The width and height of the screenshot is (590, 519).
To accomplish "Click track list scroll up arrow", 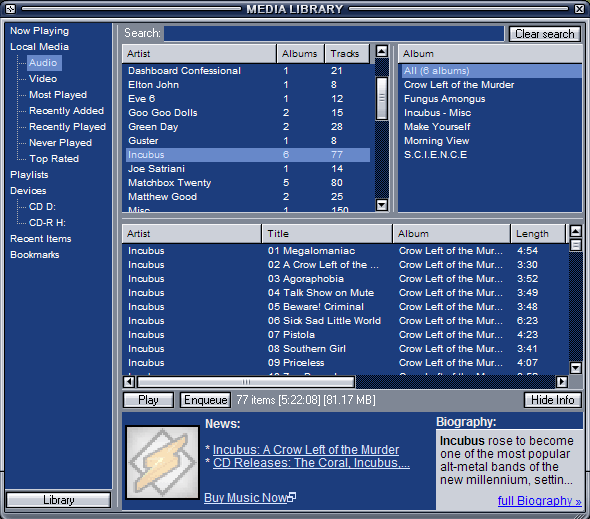I will 575,230.
